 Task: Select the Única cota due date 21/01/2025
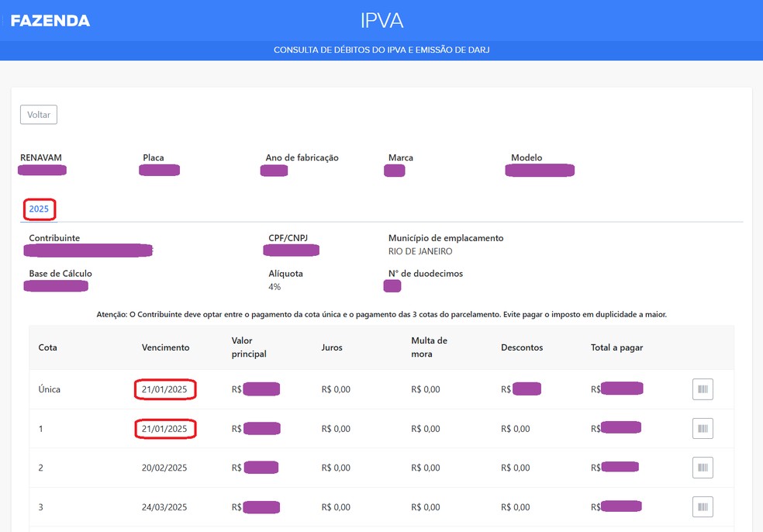pyautogui.click(x=164, y=389)
